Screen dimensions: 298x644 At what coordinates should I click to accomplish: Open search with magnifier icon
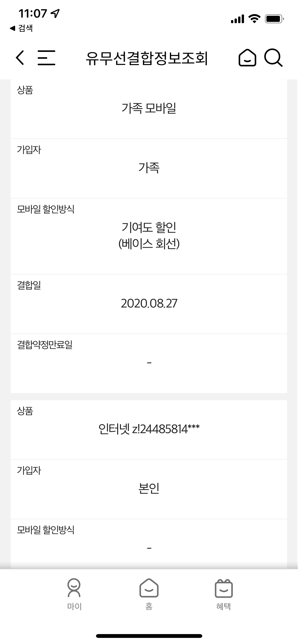pyautogui.click(x=273, y=58)
